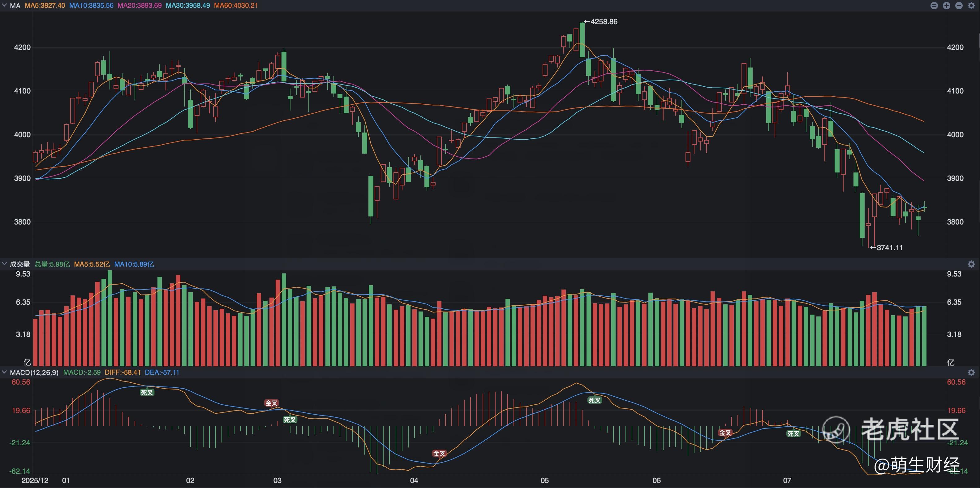Collapse the 成交量 panel chevron
This screenshot has width=980, height=488.
(4, 264)
